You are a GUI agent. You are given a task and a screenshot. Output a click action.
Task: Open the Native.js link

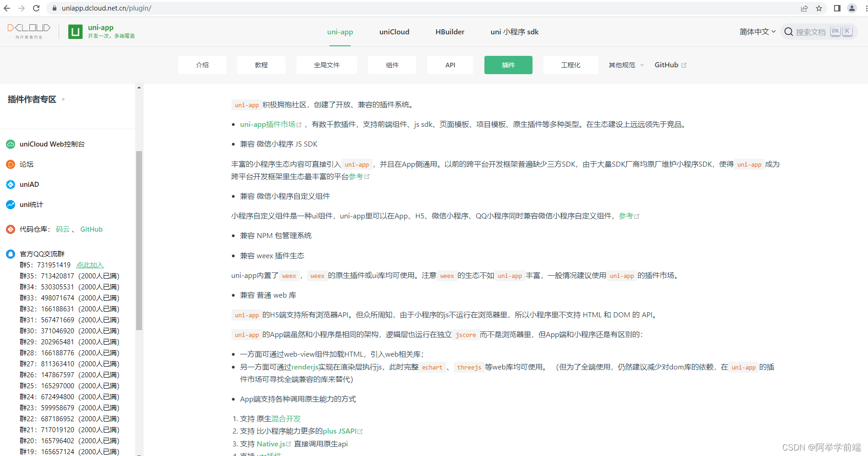pyautogui.click(x=274, y=444)
